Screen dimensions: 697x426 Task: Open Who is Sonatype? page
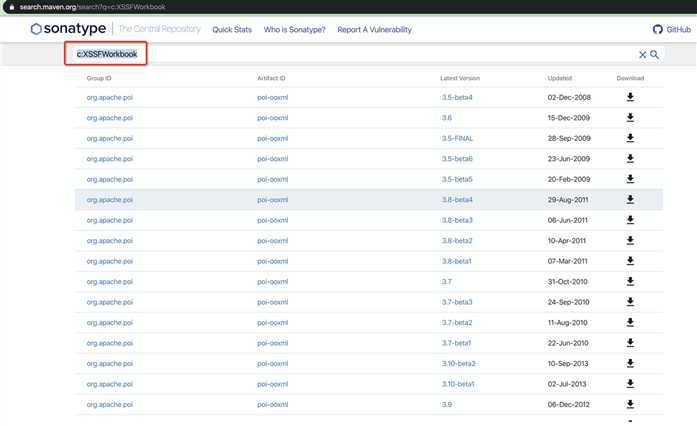(294, 29)
